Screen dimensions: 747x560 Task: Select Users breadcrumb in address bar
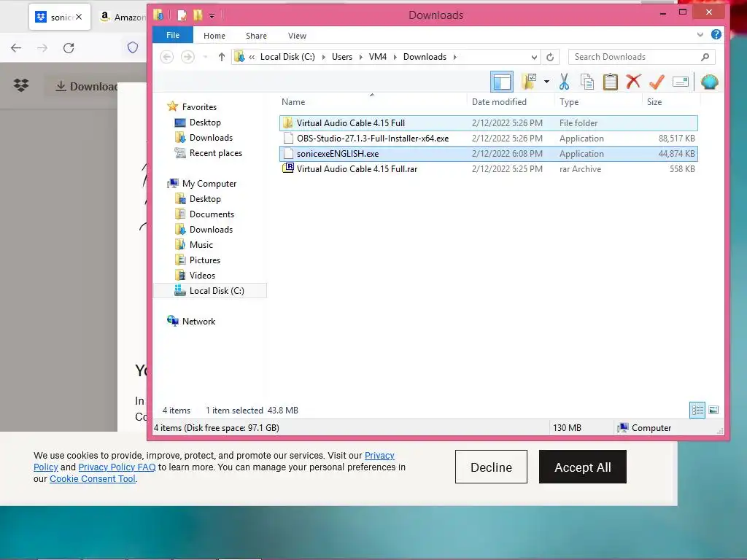click(342, 57)
